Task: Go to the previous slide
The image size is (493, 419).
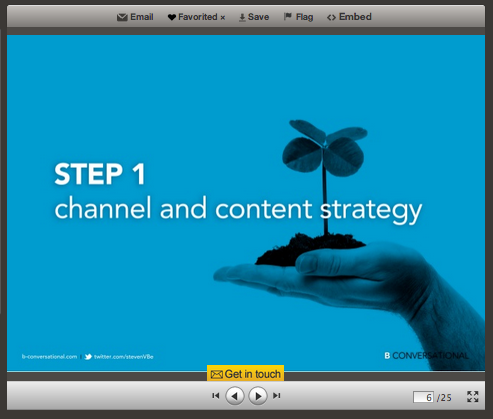Action: point(235,396)
